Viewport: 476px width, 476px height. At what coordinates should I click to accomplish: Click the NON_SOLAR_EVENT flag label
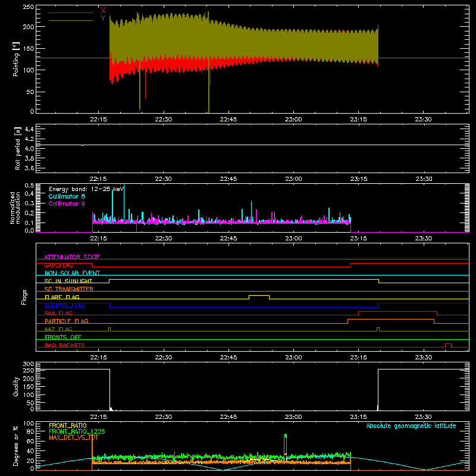(x=72, y=273)
